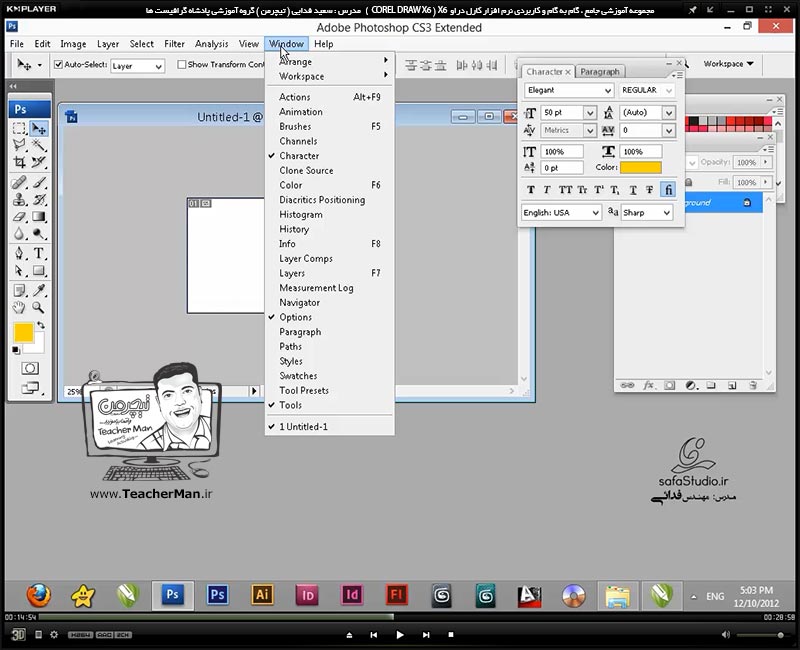Toggle Quick Mask mode
This screenshot has height=650, width=800.
[x=30, y=368]
